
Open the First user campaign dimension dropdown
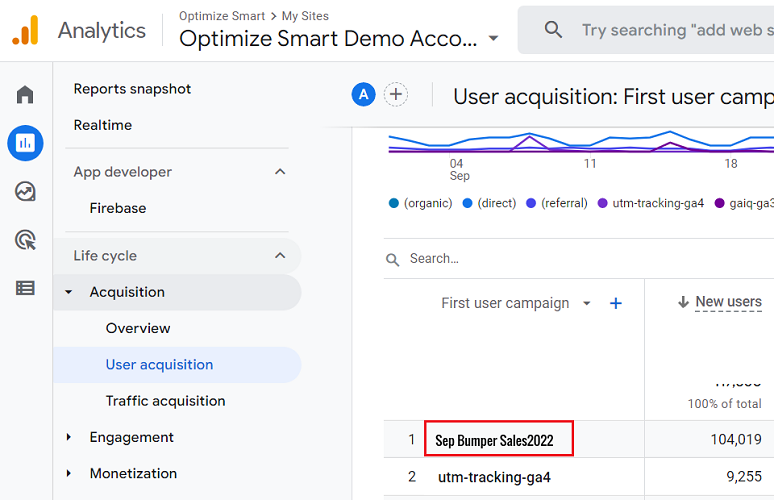(x=587, y=303)
